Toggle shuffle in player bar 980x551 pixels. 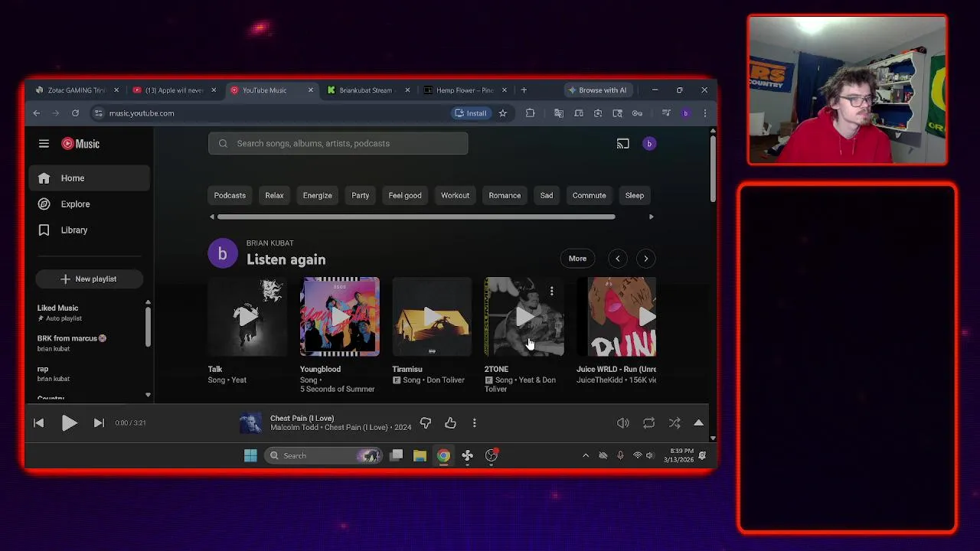(675, 422)
